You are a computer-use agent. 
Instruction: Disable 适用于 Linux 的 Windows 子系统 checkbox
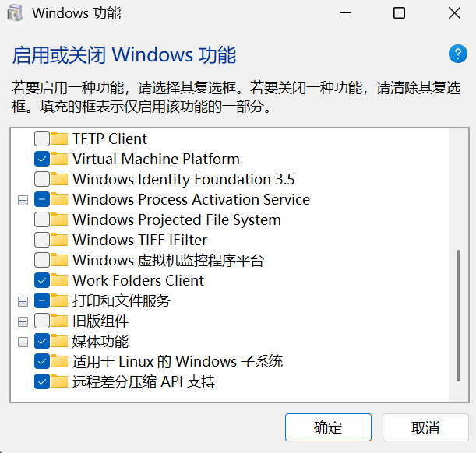(x=42, y=361)
